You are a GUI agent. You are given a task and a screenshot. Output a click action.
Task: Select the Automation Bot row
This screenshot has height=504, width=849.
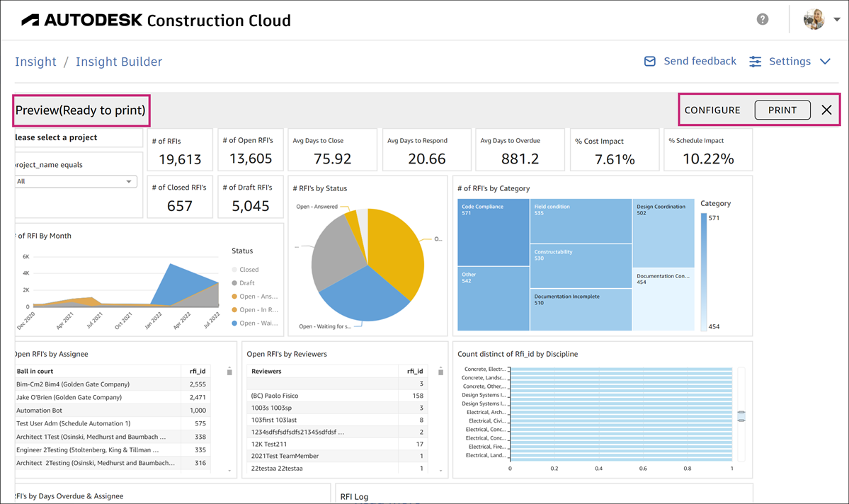(x=112, y=411)
